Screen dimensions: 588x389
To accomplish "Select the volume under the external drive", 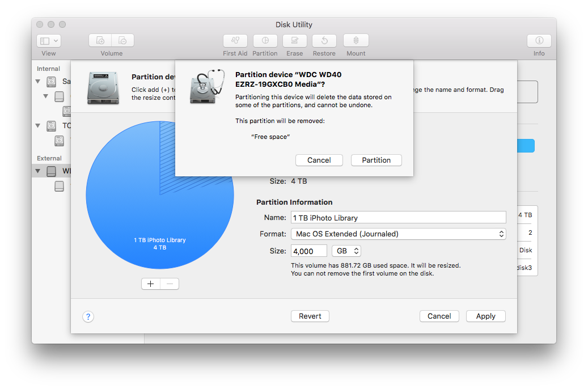I will pyautogui.click(x=59, y=186).
